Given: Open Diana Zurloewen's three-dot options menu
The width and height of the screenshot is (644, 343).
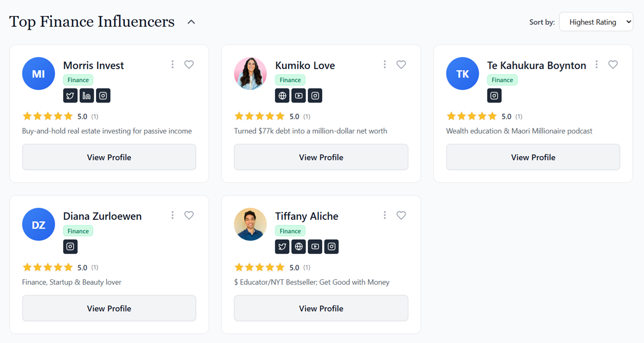Looking at the screenshot, I should 172,215.
